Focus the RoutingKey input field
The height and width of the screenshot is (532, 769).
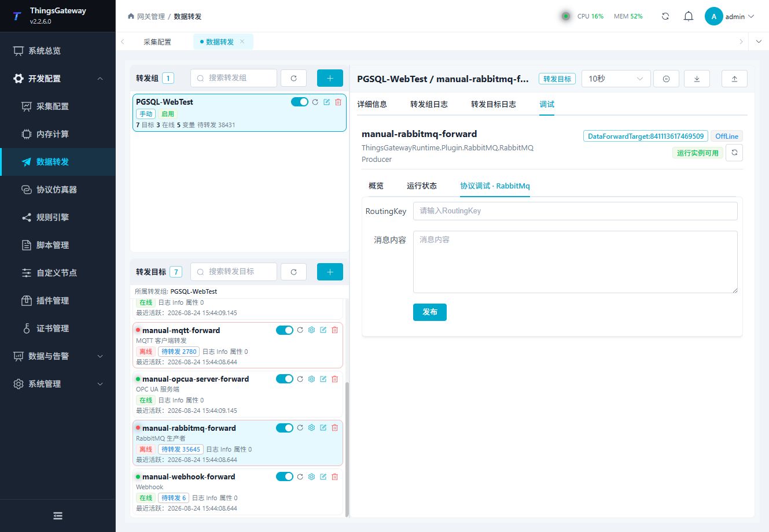pyautogui.click(x=575, y=211)
